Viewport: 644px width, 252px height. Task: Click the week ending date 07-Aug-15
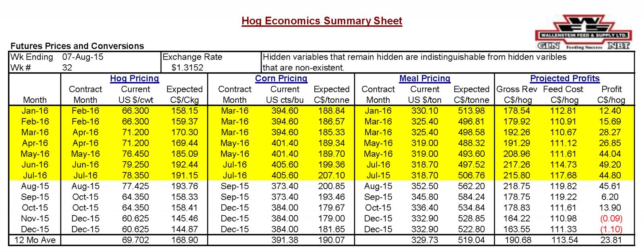(83, 57)
